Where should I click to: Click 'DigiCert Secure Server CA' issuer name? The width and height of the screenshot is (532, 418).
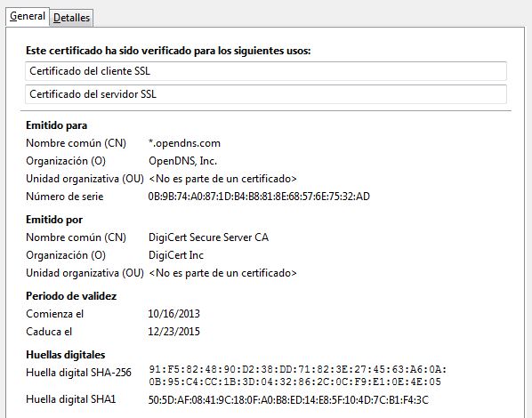click(208, 237)
